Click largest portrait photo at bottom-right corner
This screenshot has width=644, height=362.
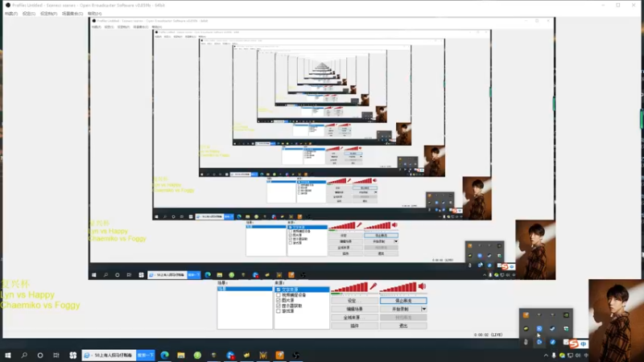[x=616, y=320]
